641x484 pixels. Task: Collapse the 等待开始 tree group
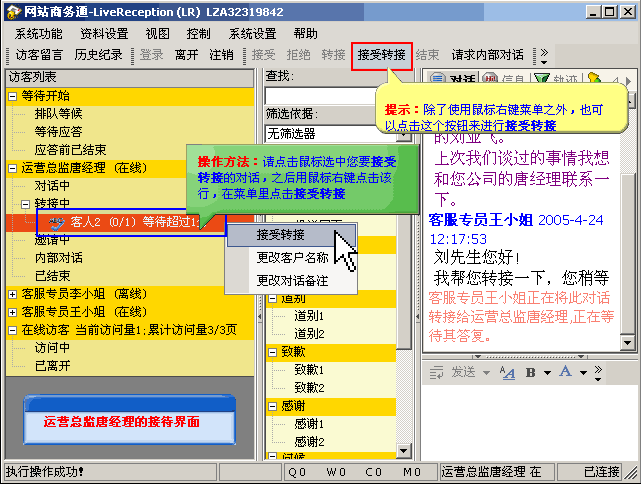(12, 96)
